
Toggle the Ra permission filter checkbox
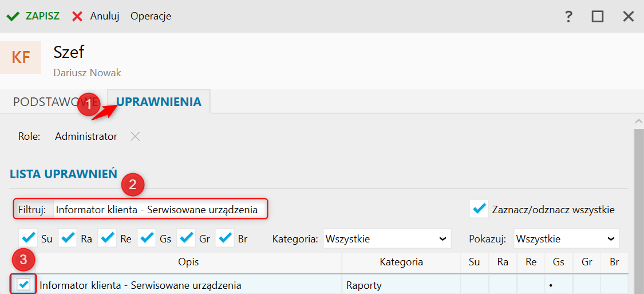coord(68,238)
